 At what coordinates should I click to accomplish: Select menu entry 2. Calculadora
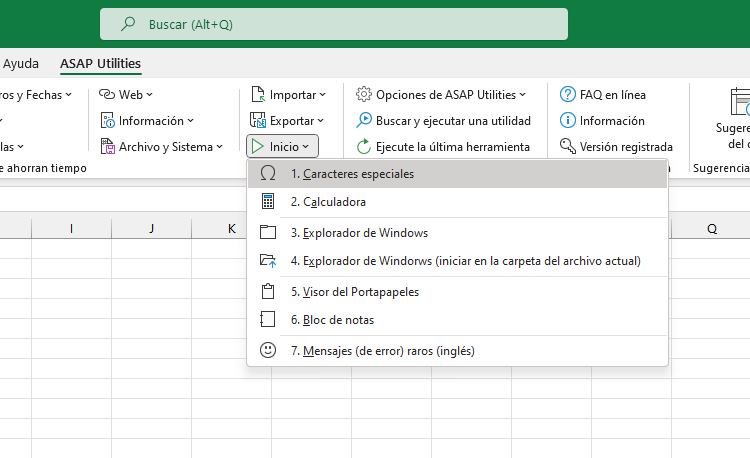(457, 202)
